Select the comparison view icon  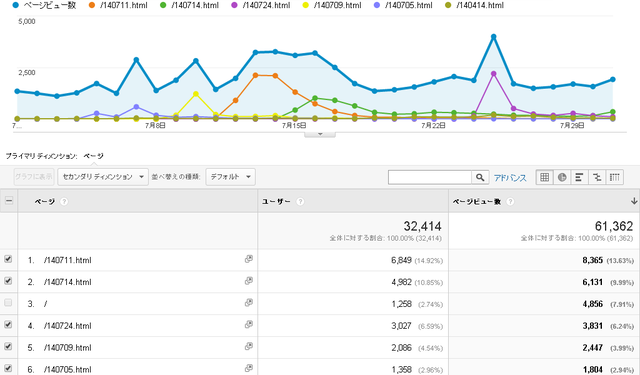coord(597,177)
